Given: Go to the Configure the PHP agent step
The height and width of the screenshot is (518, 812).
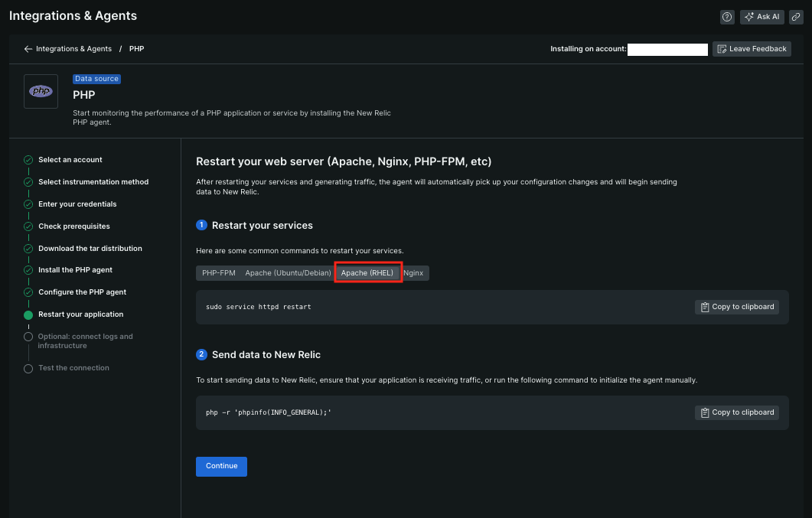Looking at the screenshot, I should point(83,292).
